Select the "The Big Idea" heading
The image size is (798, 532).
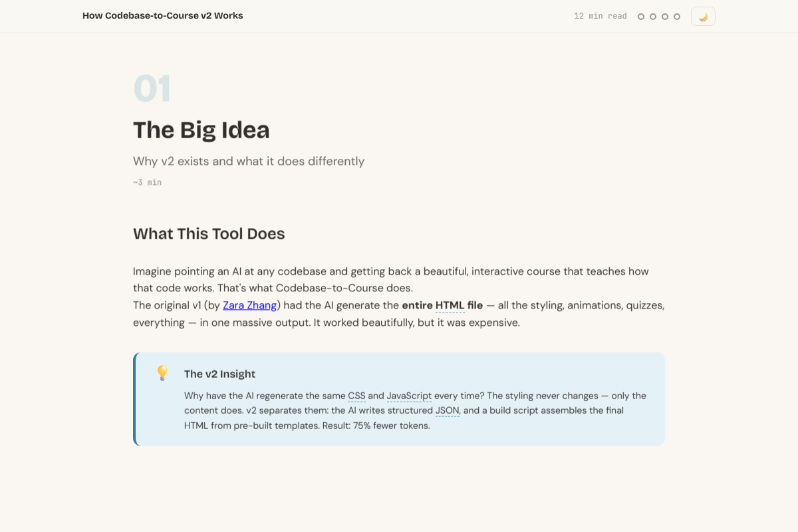pyautogui.click(x=201, y=130)
